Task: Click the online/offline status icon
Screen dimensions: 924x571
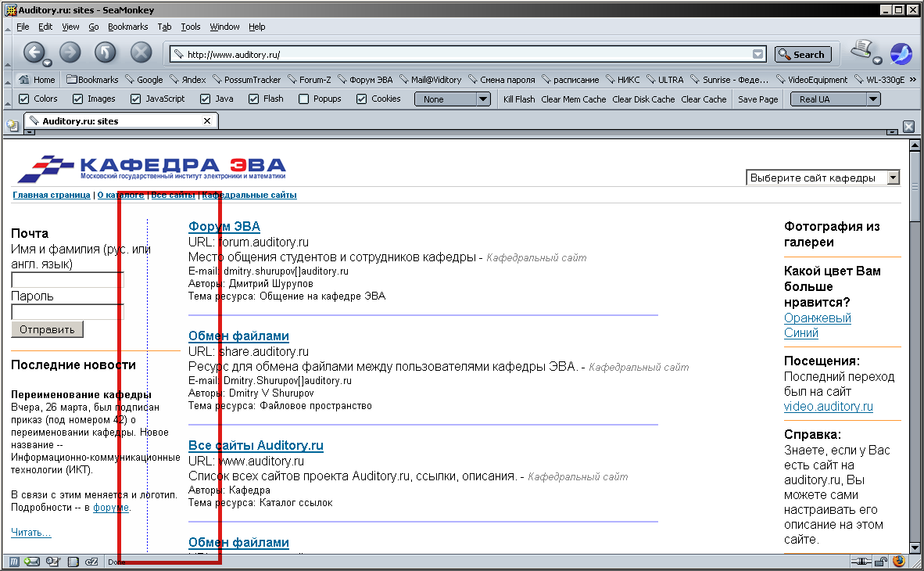Action: coord(861,561)
